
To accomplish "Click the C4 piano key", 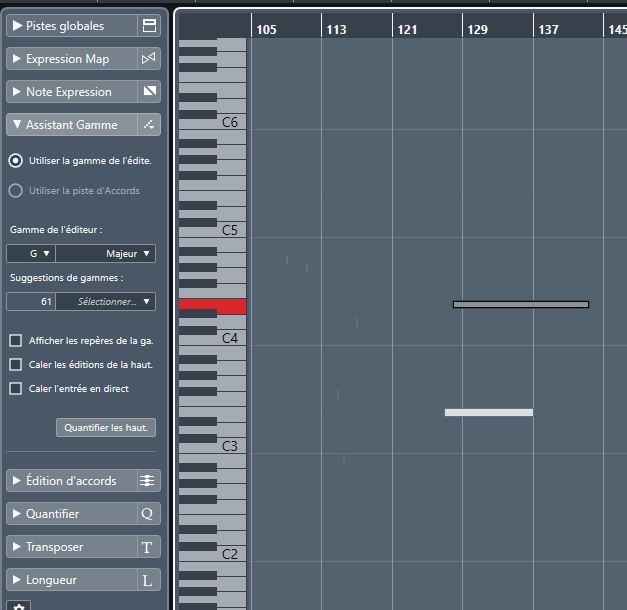I will 231,338.
